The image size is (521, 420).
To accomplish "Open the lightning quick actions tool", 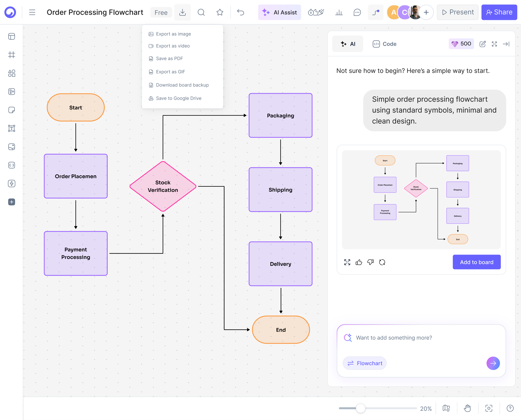I will [12, 183].
